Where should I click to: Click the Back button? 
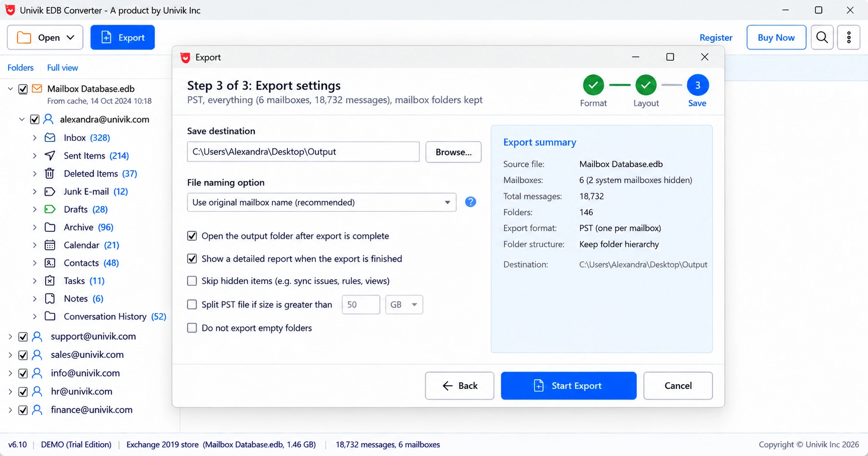click(x=459, y=386)
